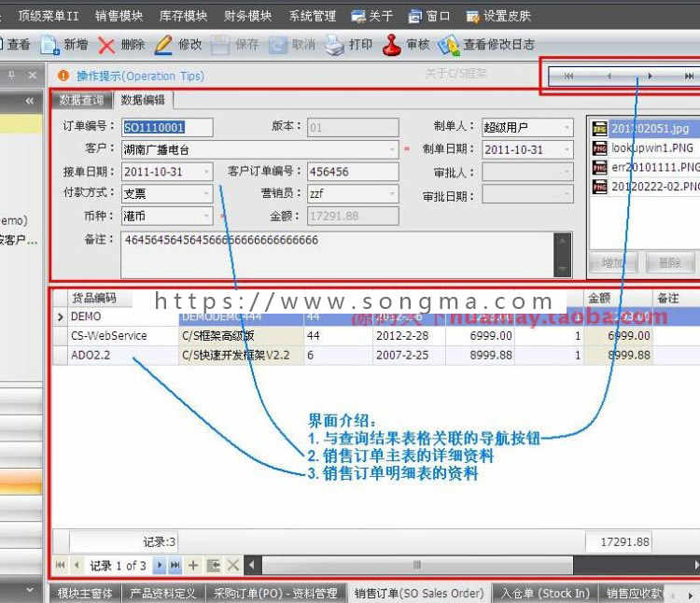Viewport: 700px width, 603px height.
Task: Click the 客户订单编号 field
Action: click(x=353, y=172)
